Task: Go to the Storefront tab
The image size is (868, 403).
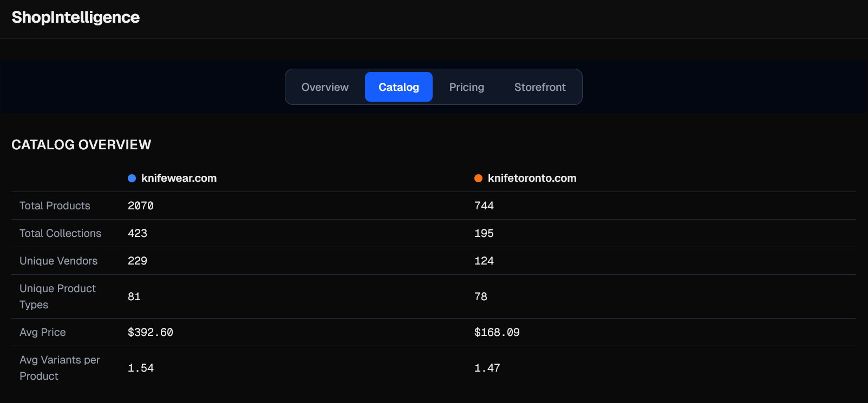Action: [x=540, y=87]
